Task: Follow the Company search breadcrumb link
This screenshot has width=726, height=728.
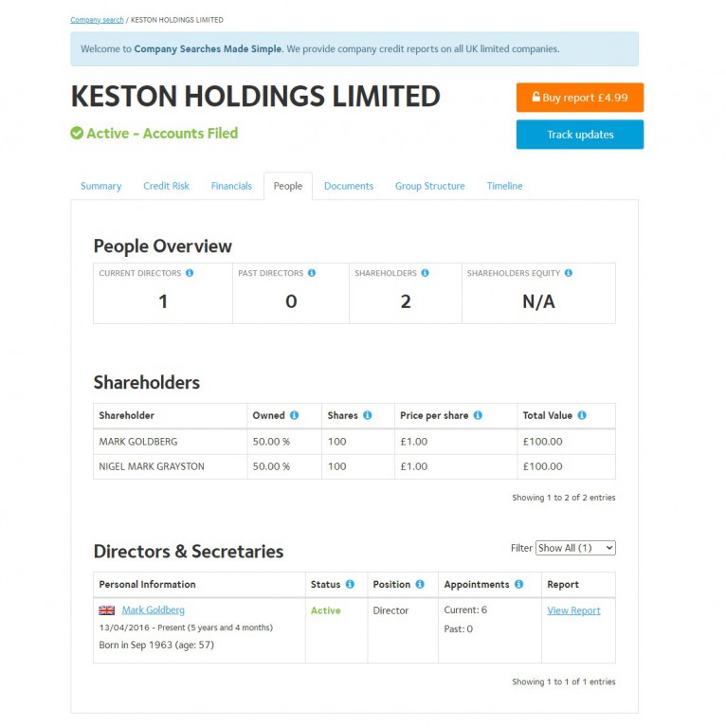Action: coord(97,20)
